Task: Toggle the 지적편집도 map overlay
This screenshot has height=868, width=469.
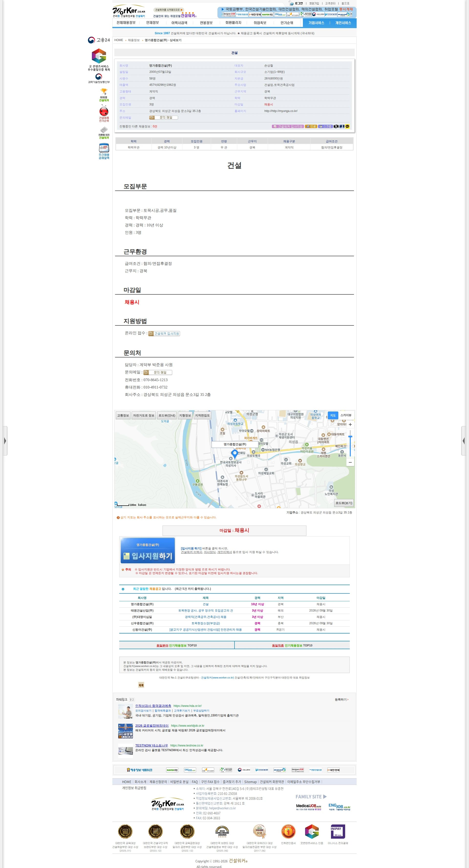Action: click(x=202, y=415)
